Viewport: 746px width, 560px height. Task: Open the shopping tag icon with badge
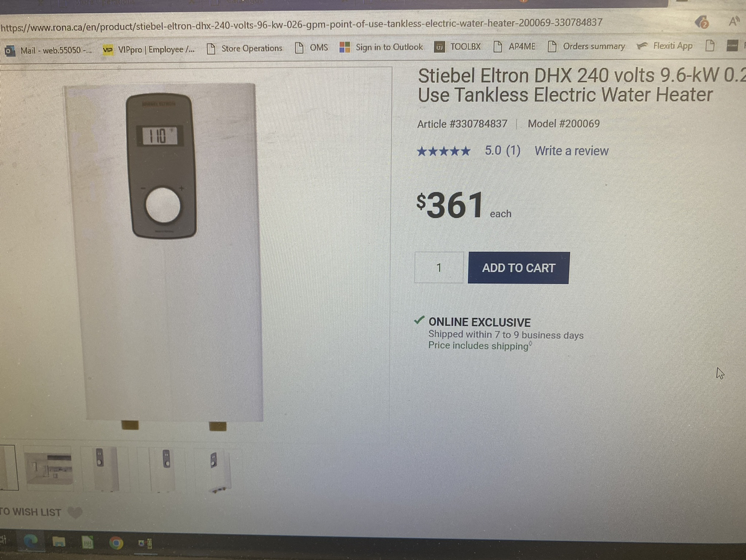(701, 22)
